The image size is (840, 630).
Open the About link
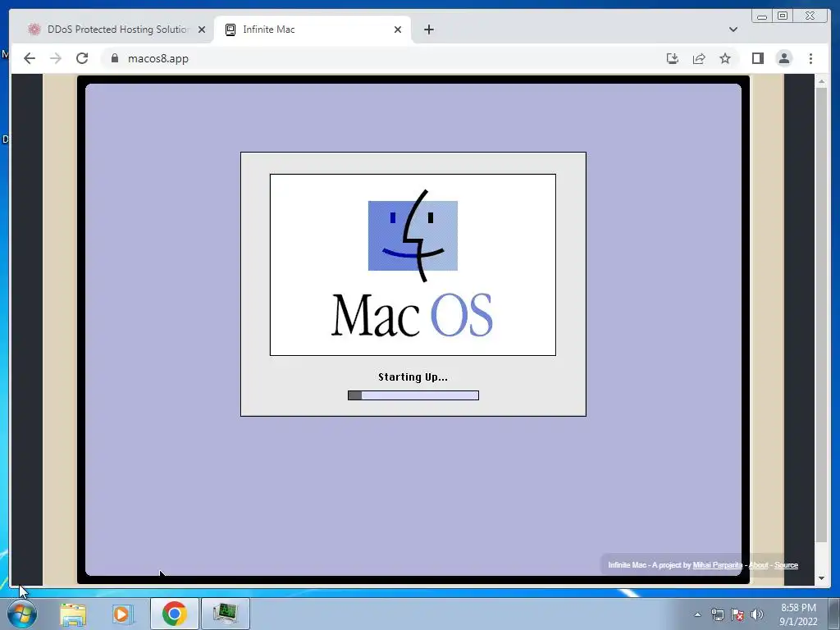[x=758, y=565]
